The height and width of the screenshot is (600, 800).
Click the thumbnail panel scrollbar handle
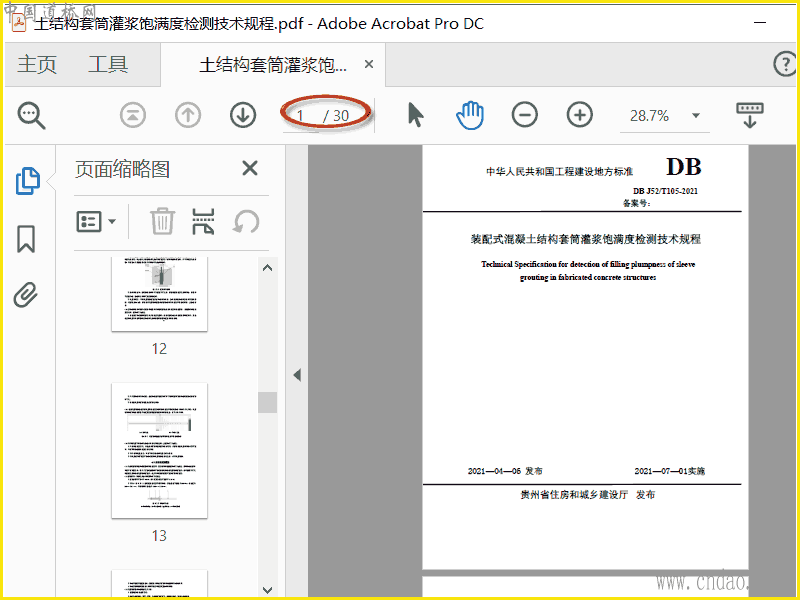coord(267,403)
